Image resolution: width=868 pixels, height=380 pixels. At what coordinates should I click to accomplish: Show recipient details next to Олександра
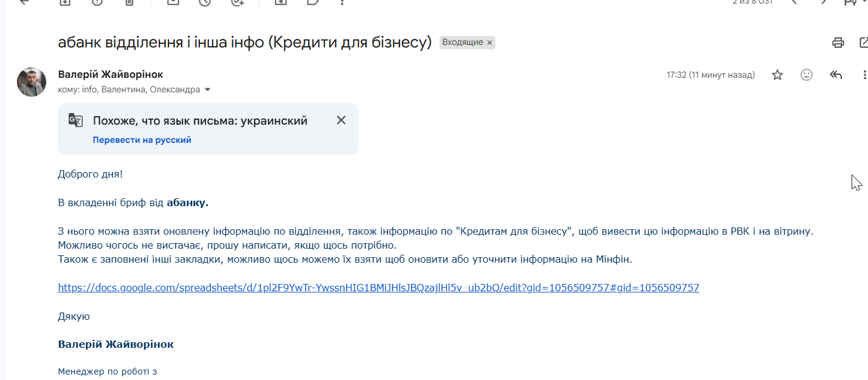coord(208,90)
